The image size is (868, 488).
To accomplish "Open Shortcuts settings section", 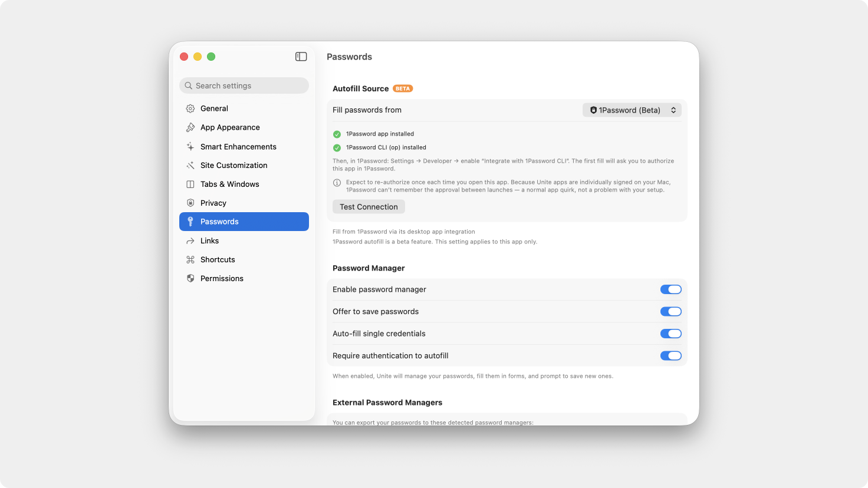I will tap(244, 260).
